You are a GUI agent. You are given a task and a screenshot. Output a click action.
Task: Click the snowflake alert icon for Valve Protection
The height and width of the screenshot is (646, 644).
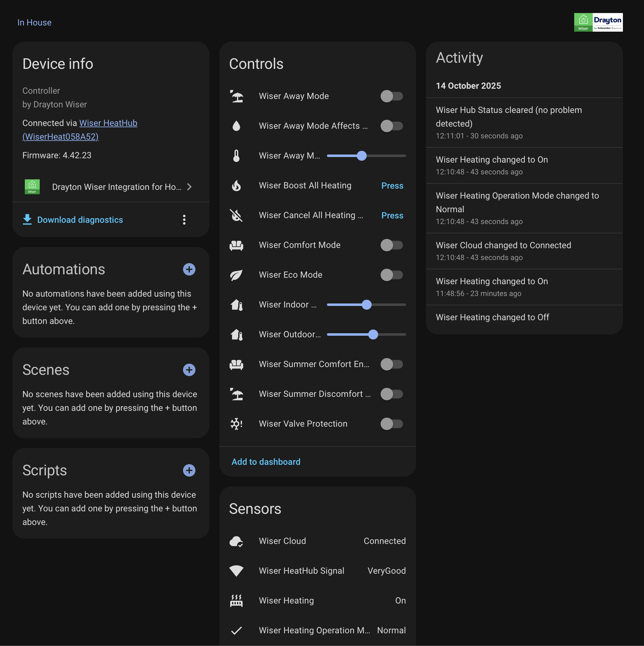[x=236, y=424]
